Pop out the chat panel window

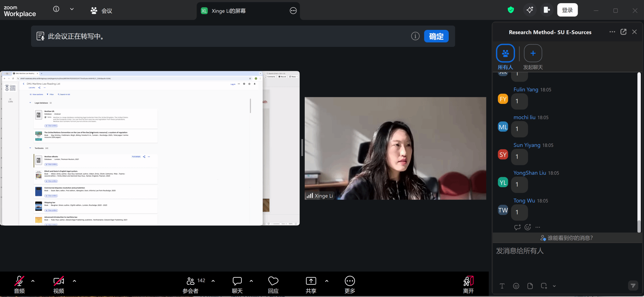tap(623, 32)
